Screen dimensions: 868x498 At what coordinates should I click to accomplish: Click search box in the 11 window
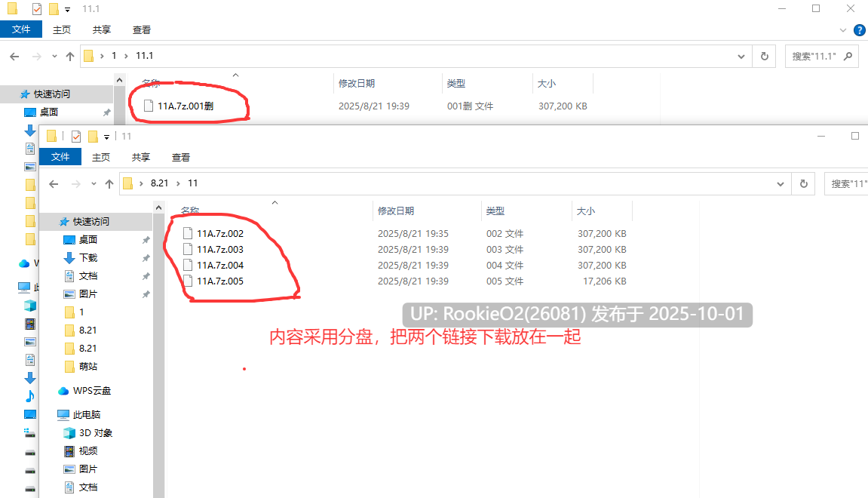[x=846, y=184]
